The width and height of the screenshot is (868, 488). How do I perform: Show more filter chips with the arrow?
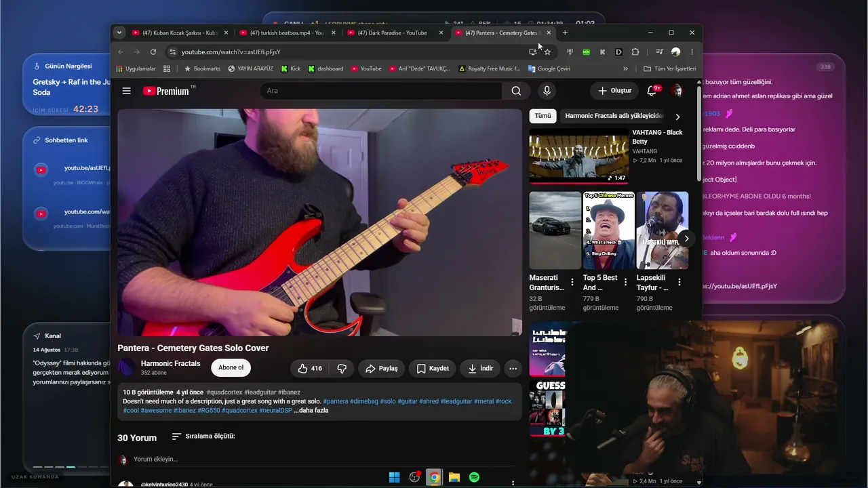pos(677,117)
